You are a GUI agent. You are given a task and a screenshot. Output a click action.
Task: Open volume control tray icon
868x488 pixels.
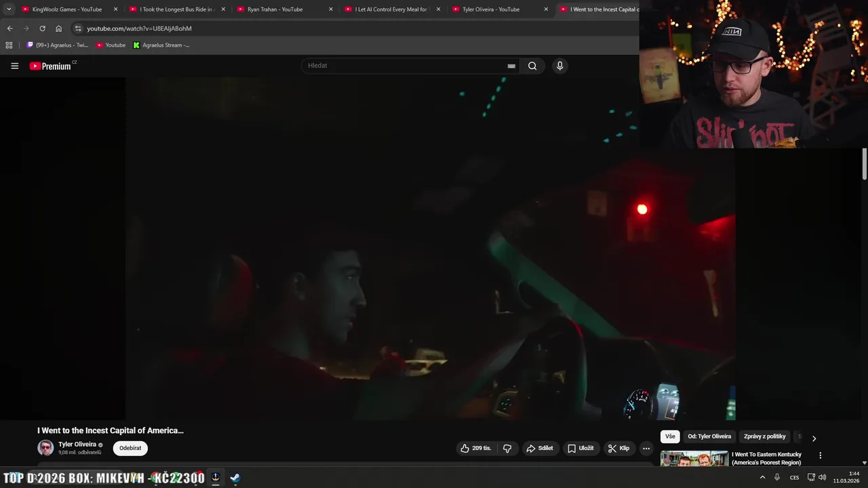pyautogui.click(x=822, y=477)
